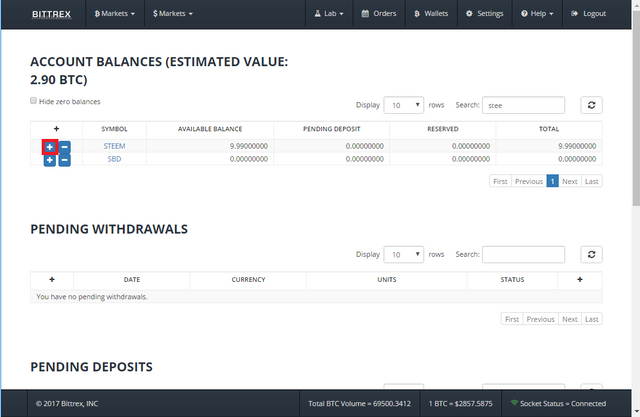Click Last in Account Balances pagination
This screenshot has height=417, width=640.
click(x=592, y=181)
